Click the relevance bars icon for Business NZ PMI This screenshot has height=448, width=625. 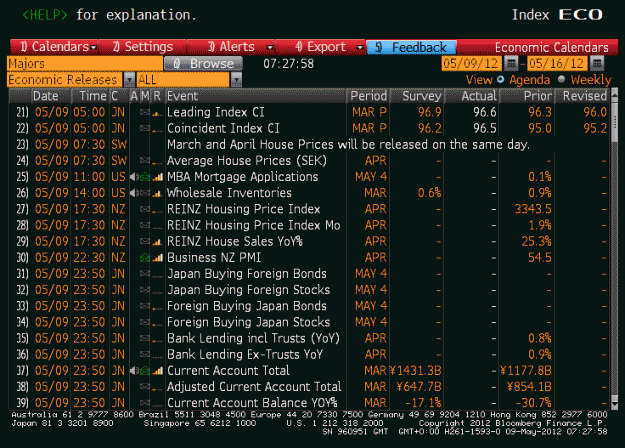(158, 258)
